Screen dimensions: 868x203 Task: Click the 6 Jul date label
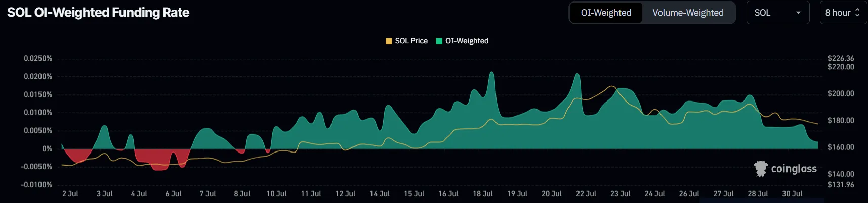[173, 194]
